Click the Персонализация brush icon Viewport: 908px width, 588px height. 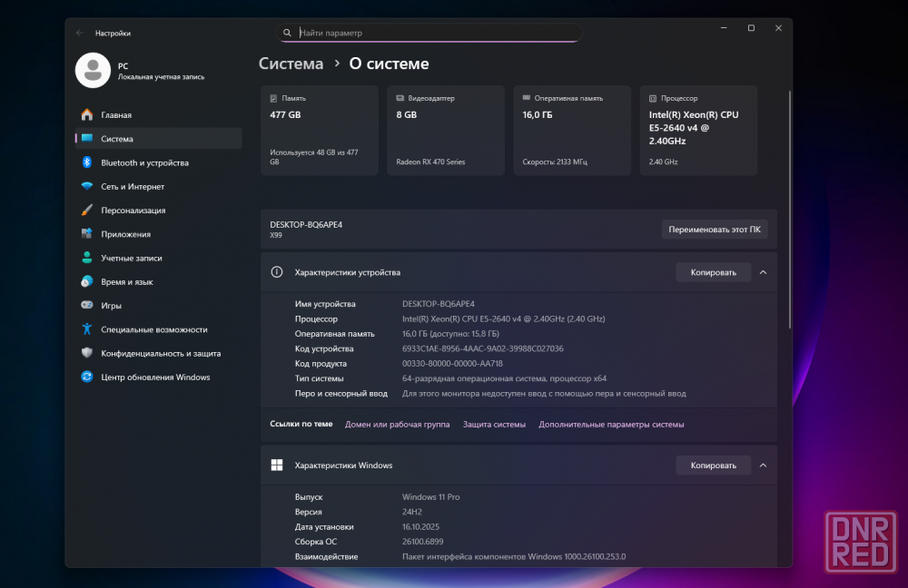pyautogui.click(x=87, y=211)
